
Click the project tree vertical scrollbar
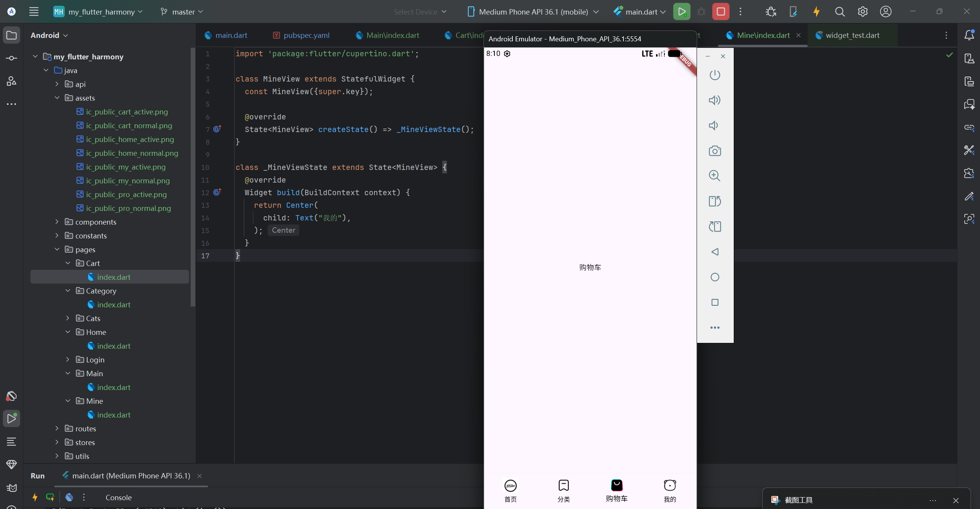193,176
